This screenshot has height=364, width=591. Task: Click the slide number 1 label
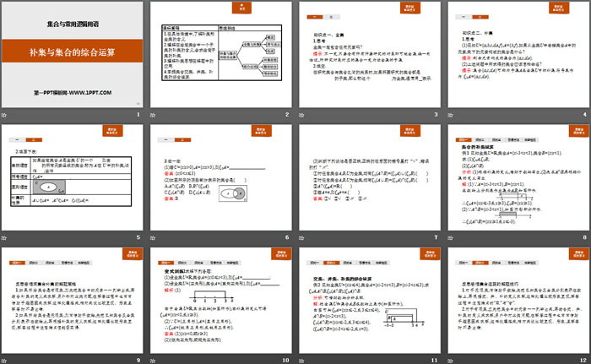coord(138,114)
